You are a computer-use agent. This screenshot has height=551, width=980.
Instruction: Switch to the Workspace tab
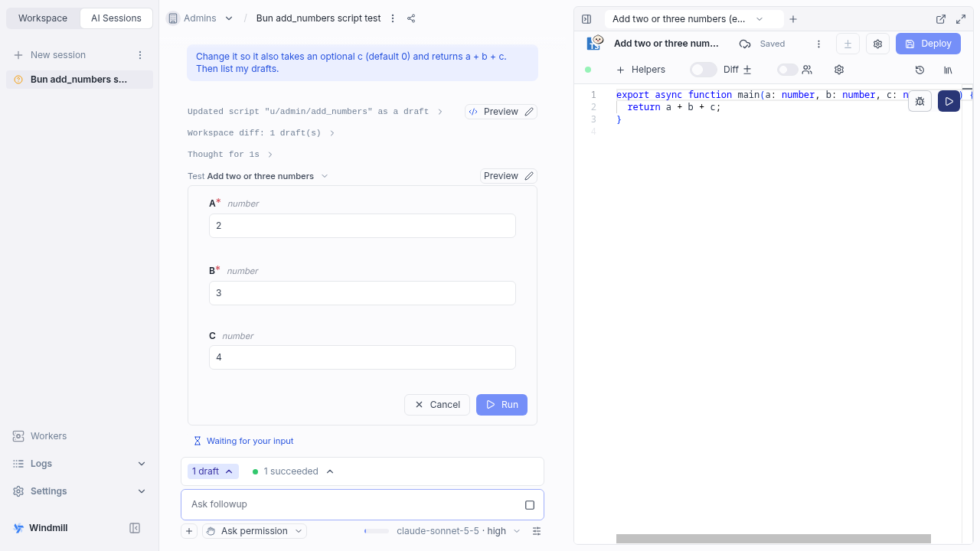(x=43, y=18)
